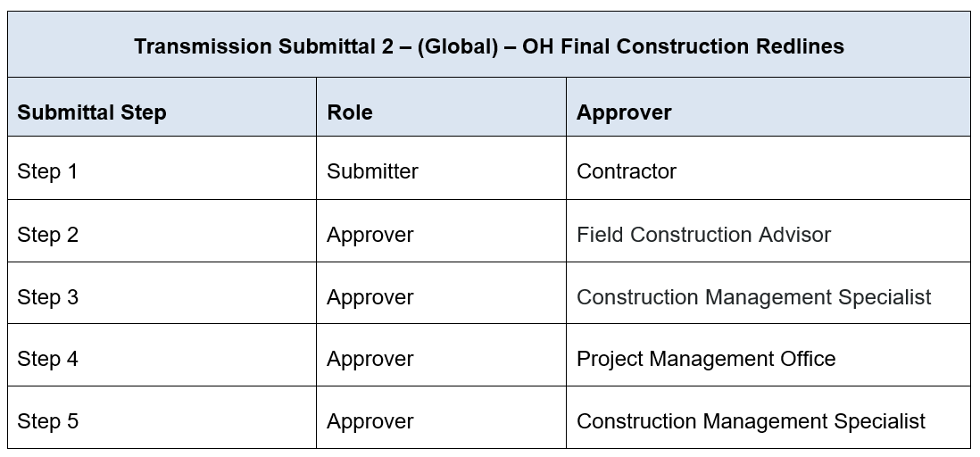This screenshot has width=980, height=457.
Task: Select the 'Submittal Step' column header
Action: point(92,112)
